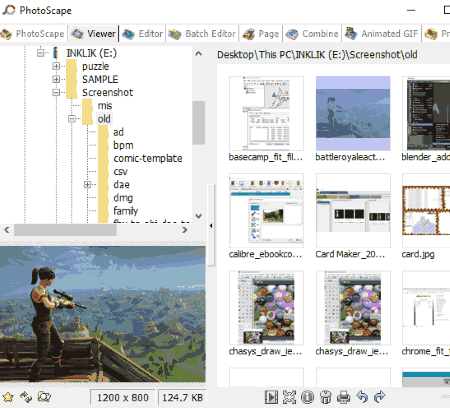Open the Combine tab
Viewport: 450px width, 408px height.
(x=312, y=34)
